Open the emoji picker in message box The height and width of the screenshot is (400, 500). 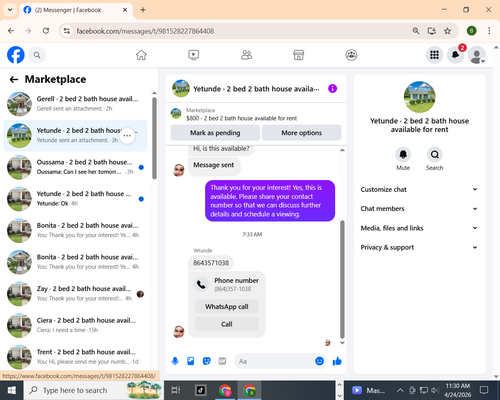tap(319, 361)
